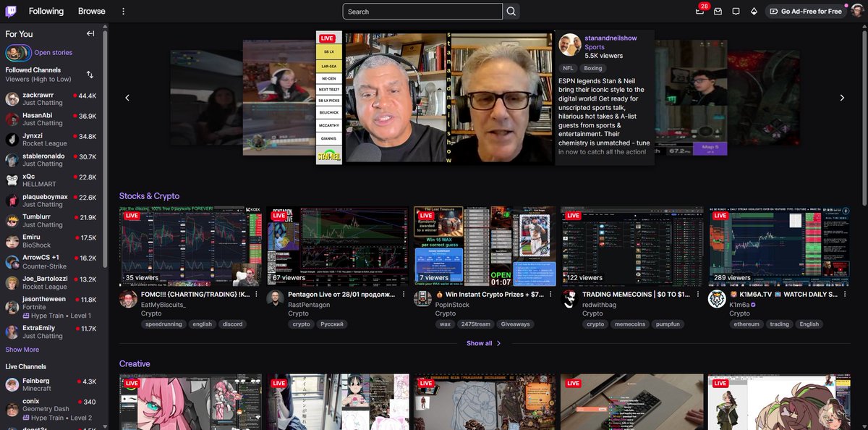Click the search magnifying glass
The width and height of the screenshot is (868, 430).
(x=511, y=11)
